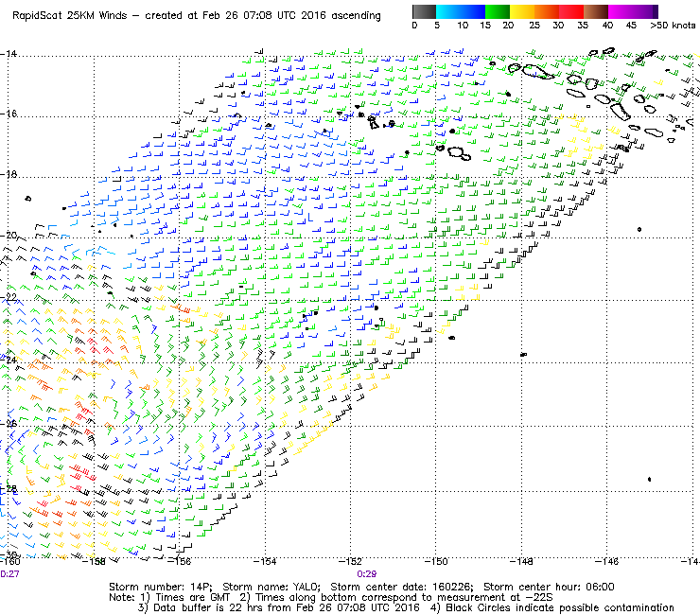Click the -160 longitude axis label
This screenshot has height=615, width=700.
(x=10, y=561)
